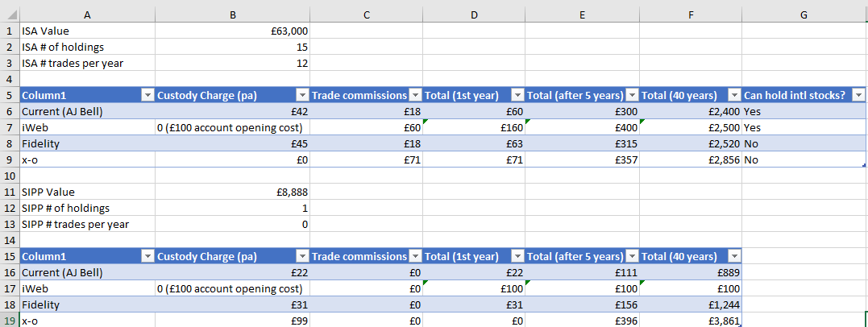Expand Can hold intl stocks? filter arrow

[x=858, y=95]
